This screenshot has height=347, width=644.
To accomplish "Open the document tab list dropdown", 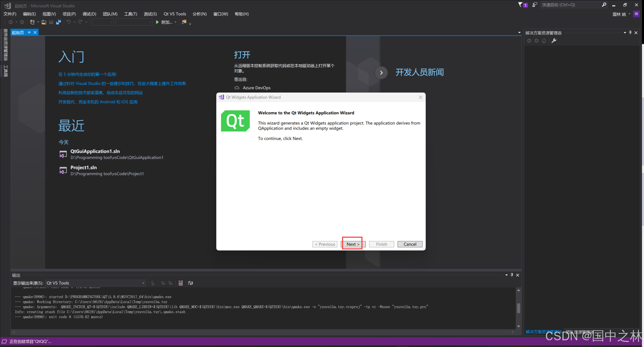I will pyautogui.click(x=519, y=32).
